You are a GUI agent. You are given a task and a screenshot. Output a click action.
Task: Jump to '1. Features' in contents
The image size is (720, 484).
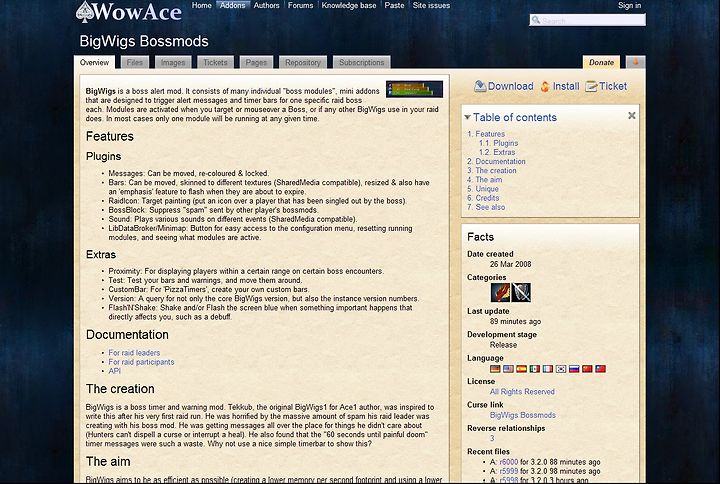click(x=486, y=134)
